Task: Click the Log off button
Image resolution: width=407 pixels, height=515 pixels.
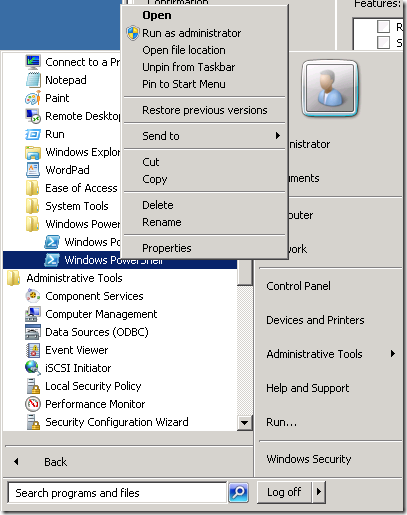Action: click(284, 492)
